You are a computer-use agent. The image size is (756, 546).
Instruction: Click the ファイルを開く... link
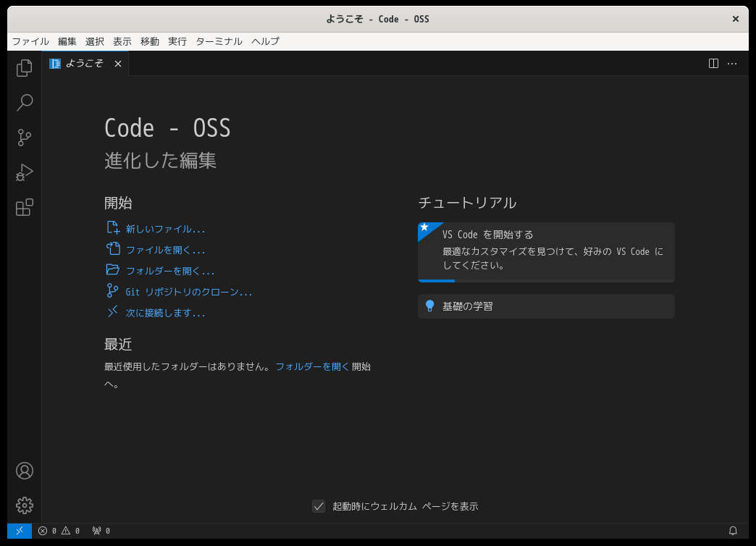[x=165, y=250]
